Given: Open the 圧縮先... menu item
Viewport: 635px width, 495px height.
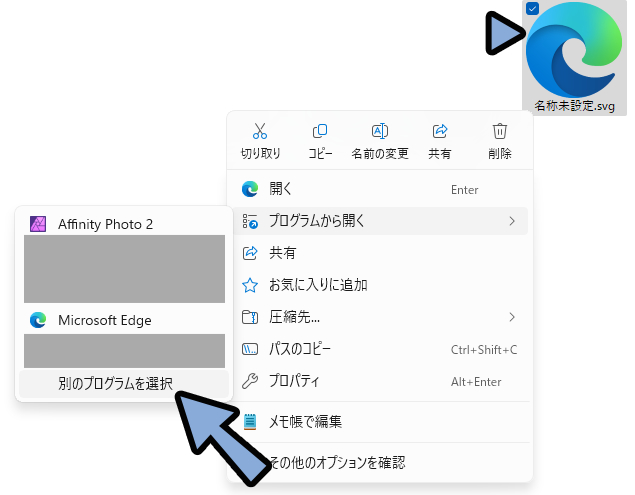Looking at the screenshot, I should (x=381, y=317).
